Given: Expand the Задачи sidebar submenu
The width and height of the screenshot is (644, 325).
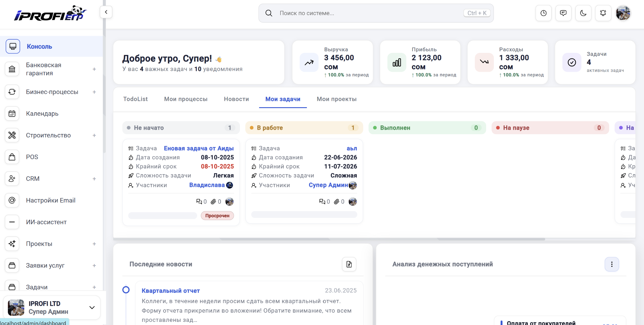Looking at the screenshot, I should point(94,287).
